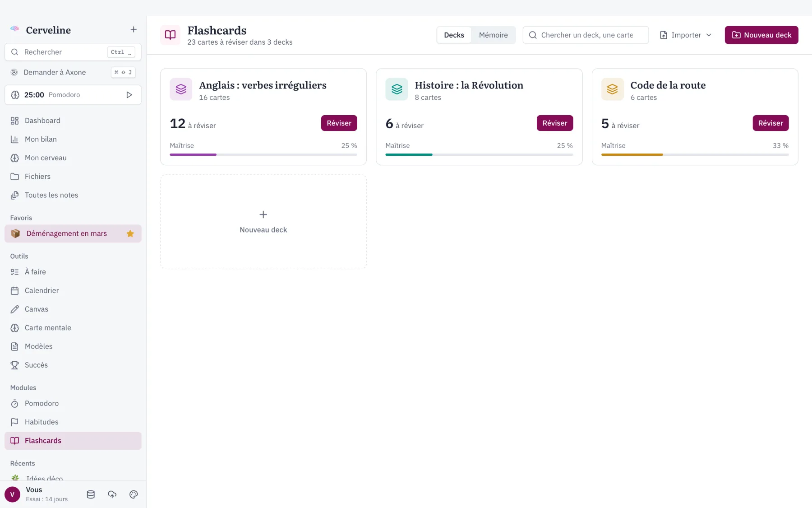
Task: Click Réviser on Histoire deck
Action: click(x=555, y=123)
